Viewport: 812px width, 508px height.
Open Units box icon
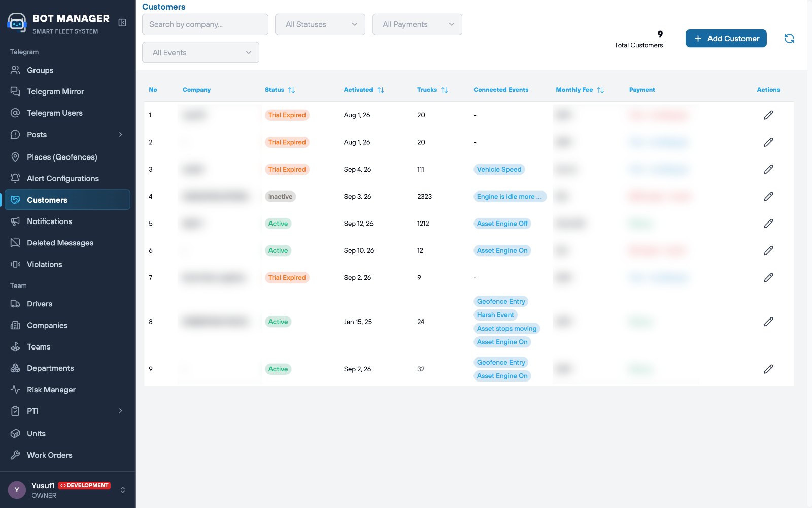point(15,434)
